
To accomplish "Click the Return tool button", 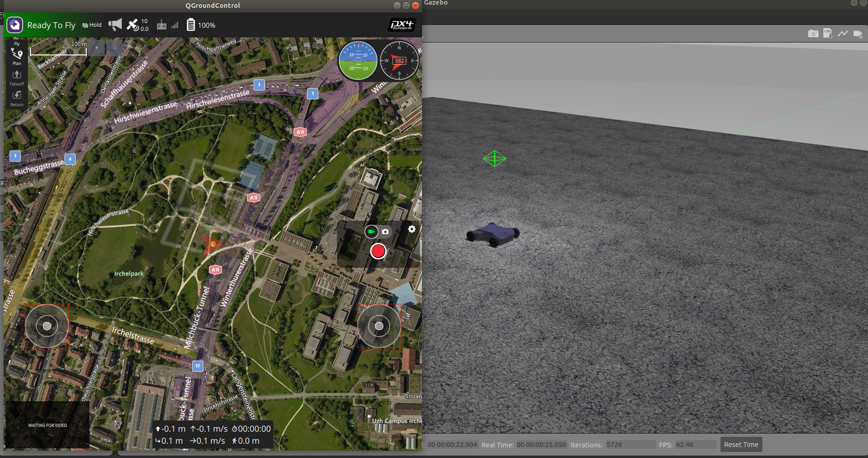I will [x=17, y=98].
